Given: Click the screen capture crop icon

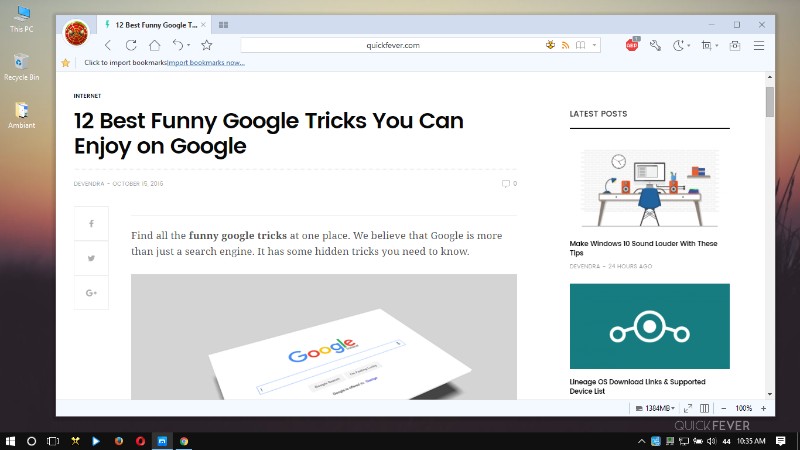Looking at the screenshot, I should 706,45.
